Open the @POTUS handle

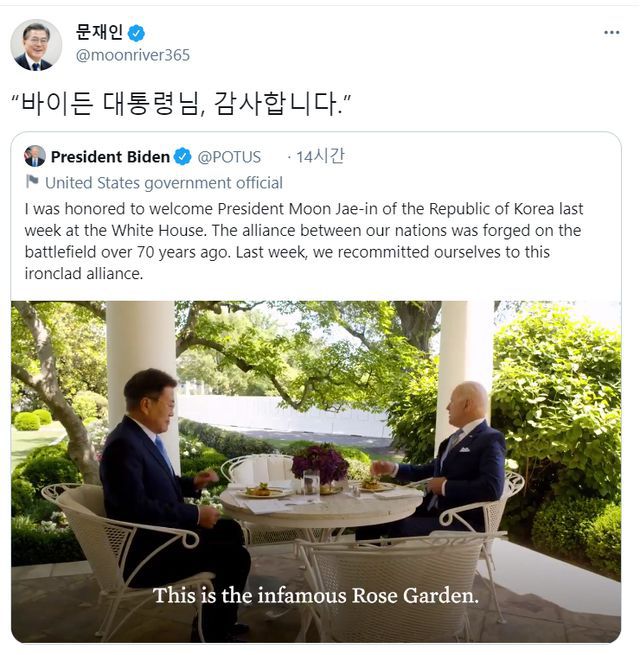click(x=229, y=157)
